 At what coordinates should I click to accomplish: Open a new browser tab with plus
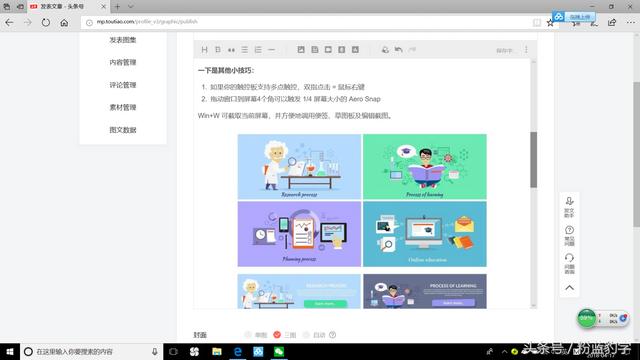pos(118,7)
